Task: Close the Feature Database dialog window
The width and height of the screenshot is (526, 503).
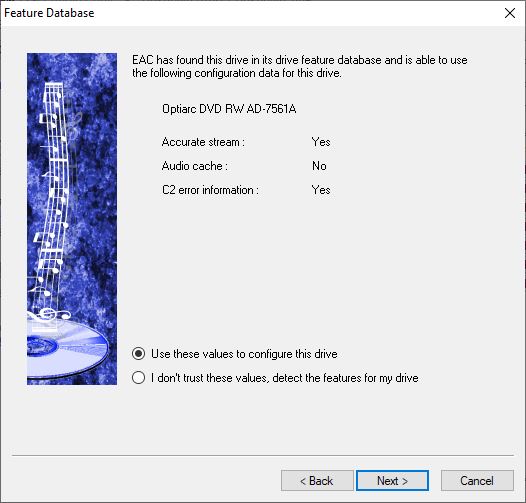Action: click(x=510, y=13)
